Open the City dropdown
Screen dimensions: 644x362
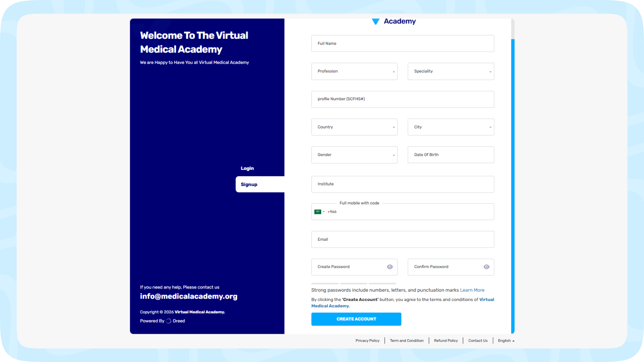(451, 127)
